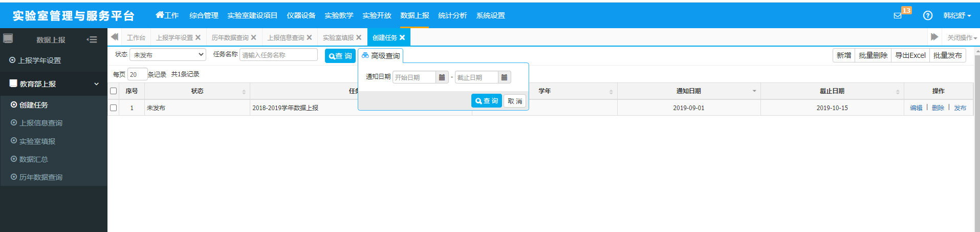
Task: Switch to the 工作台 tab
Action: click(x=136, y=37)
